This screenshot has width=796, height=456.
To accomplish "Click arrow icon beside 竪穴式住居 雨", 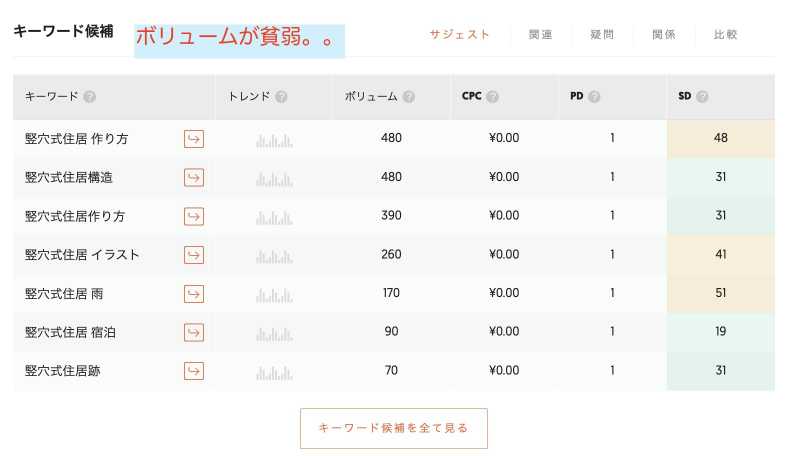I will click(194, 293).
